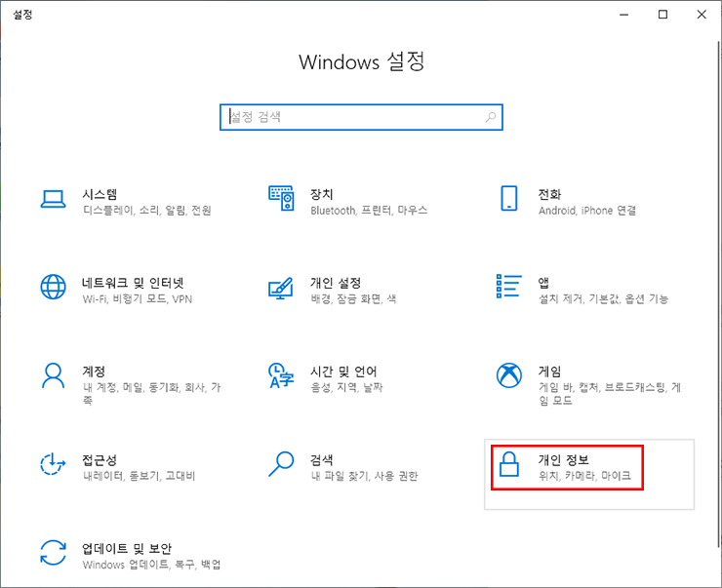The image size is (722, 588).
Task: Open the 시스템 title link
Action: [x=100, y=194]
